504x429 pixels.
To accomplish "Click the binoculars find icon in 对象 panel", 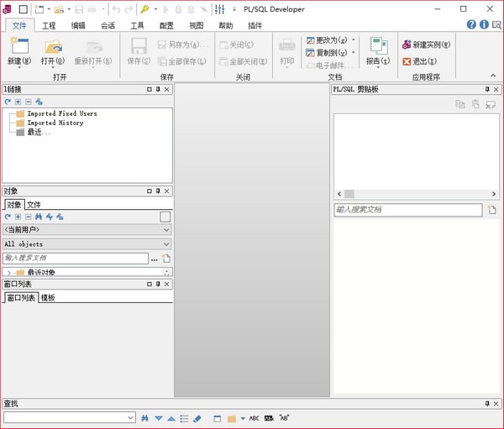I will (x=39, y=217).
